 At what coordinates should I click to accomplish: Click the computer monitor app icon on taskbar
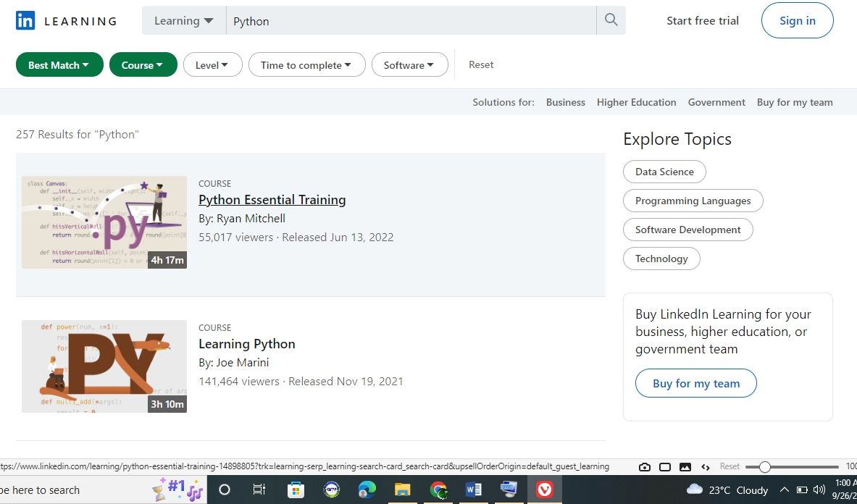click(509, 490)
